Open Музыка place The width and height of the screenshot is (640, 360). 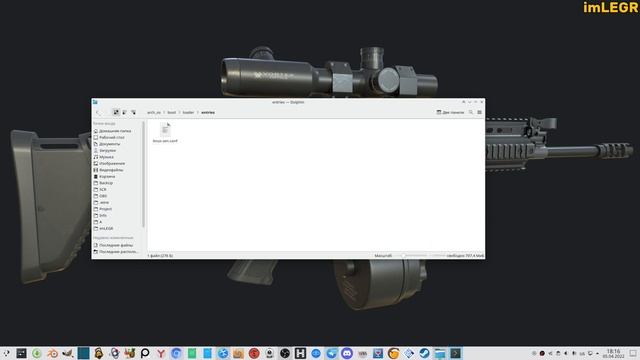point(104,157)
